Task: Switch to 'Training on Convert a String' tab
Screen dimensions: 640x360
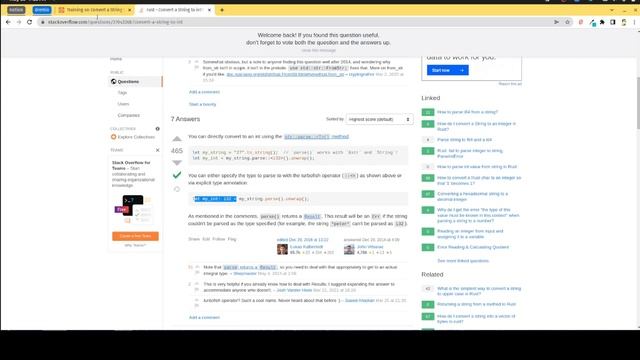Action: point(94,10)
